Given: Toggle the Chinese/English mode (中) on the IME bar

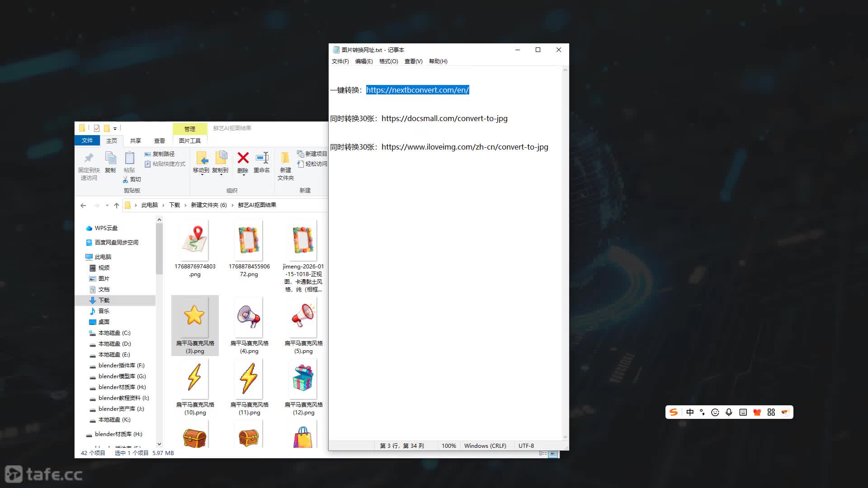Looking at the screenshot, I should pos(690,412).
